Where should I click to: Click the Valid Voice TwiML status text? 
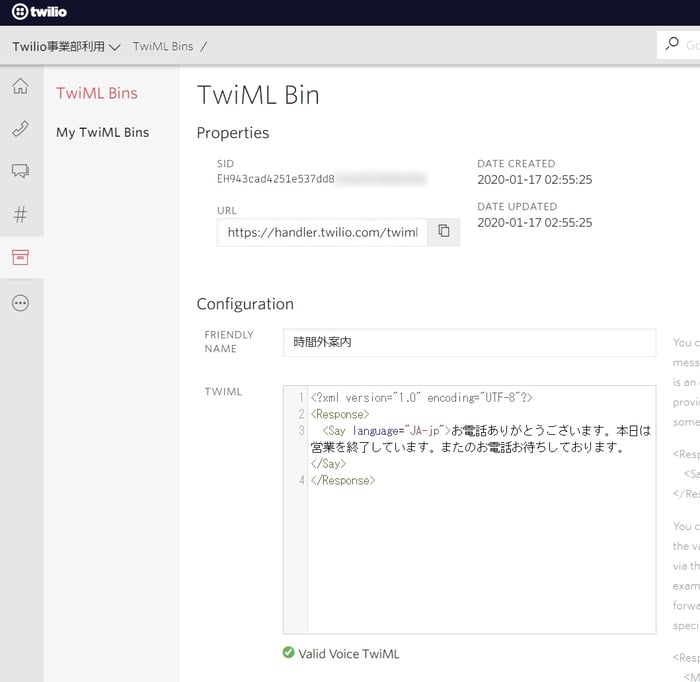coord(349,654)
